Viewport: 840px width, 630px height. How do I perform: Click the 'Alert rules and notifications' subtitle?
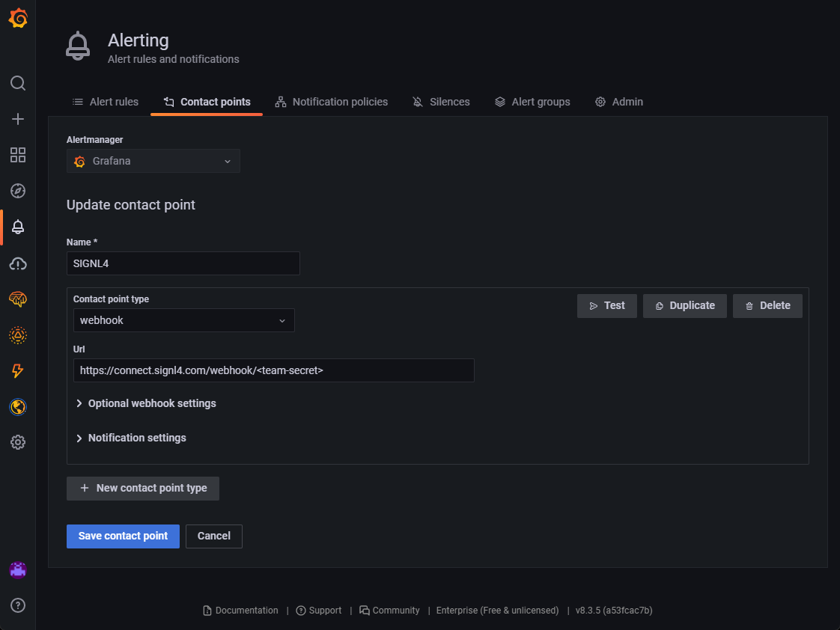point(174,59)
